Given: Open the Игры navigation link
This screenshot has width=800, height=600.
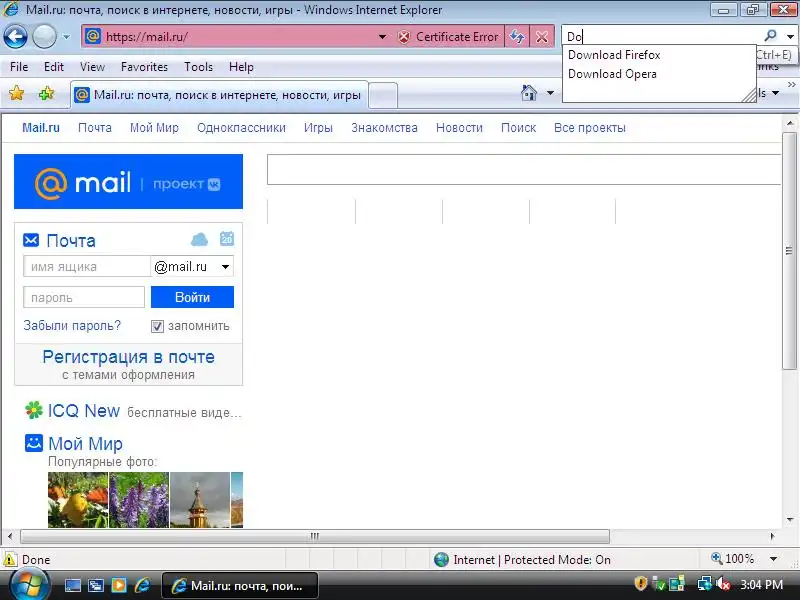Looking at the screenshot, I should 318,128.
